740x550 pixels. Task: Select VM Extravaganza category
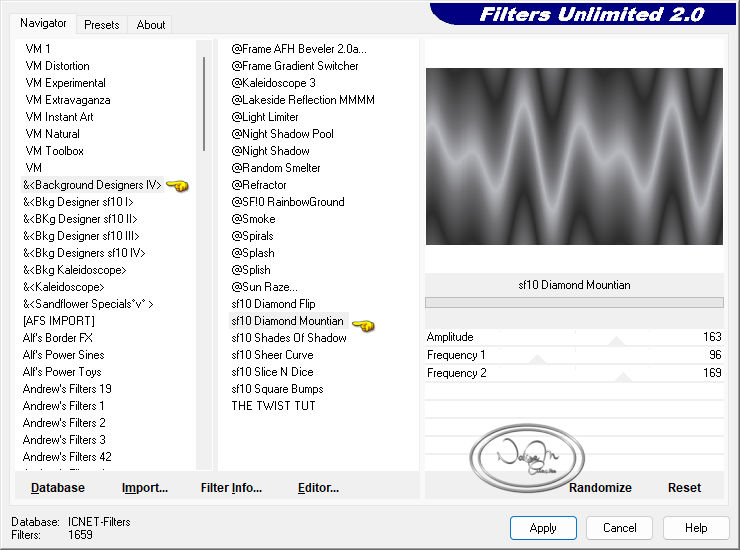(x=68, y=100)
